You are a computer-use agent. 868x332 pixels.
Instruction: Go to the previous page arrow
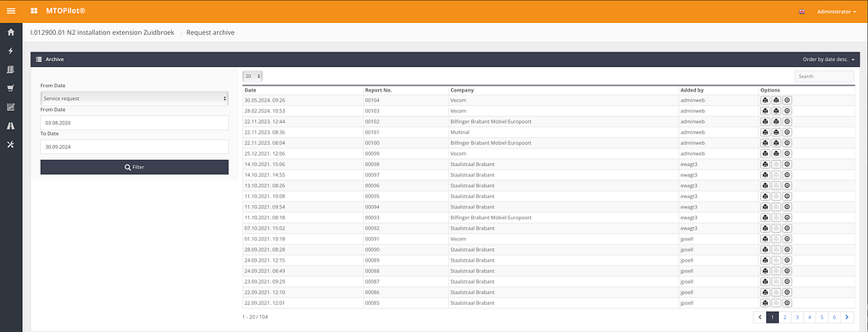click(x=759, y=317)
